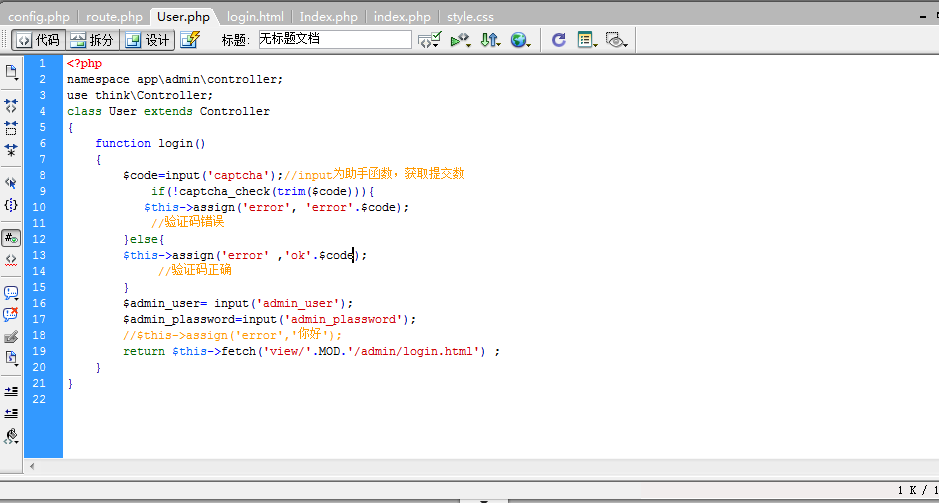Viewport: 939px width, 503px height.
Task: Click the Remove Comment icon
Action: (11, 314)
